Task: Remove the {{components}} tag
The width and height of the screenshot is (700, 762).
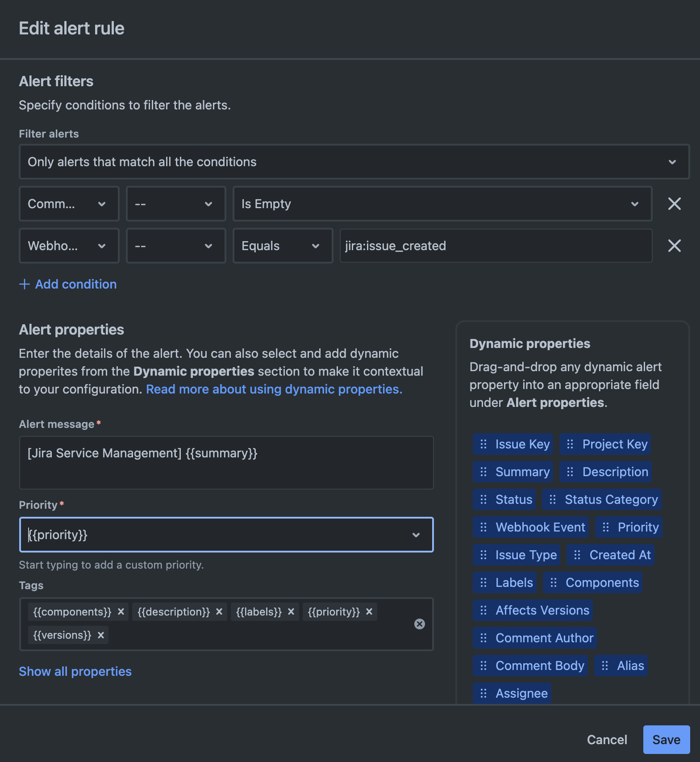Action: point(121,611)
